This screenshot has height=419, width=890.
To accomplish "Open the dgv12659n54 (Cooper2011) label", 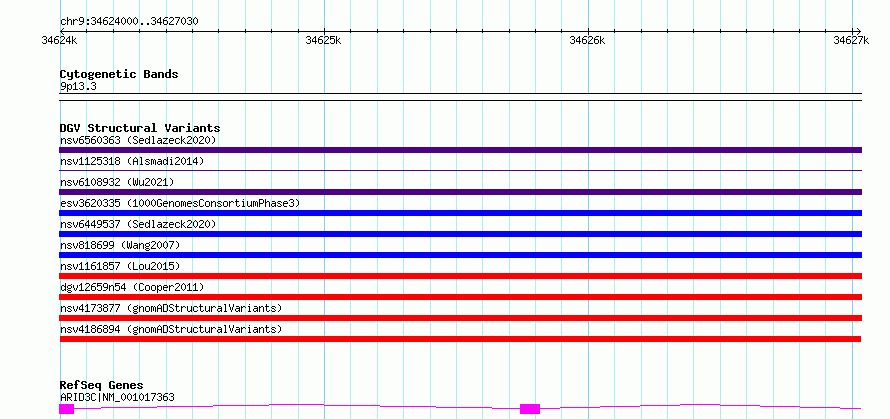I will pyautogui.click(x=132, y=287).
